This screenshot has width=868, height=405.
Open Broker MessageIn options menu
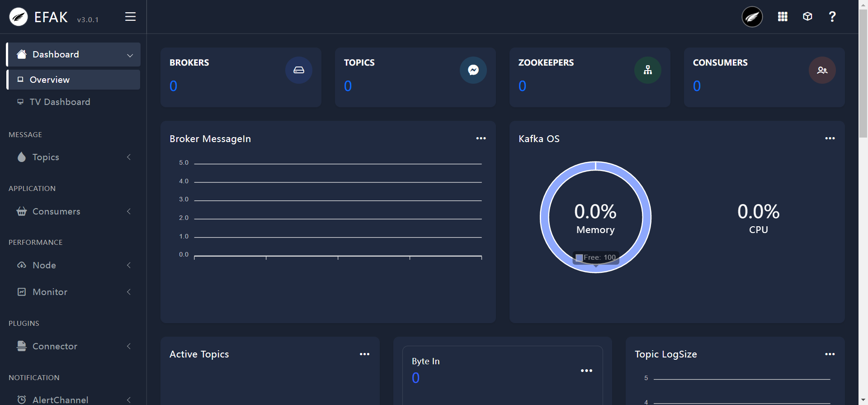coord(481,138)
